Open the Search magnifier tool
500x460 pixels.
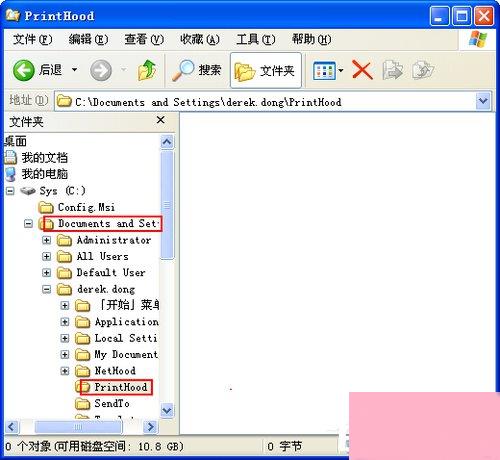tap(197, 70)
